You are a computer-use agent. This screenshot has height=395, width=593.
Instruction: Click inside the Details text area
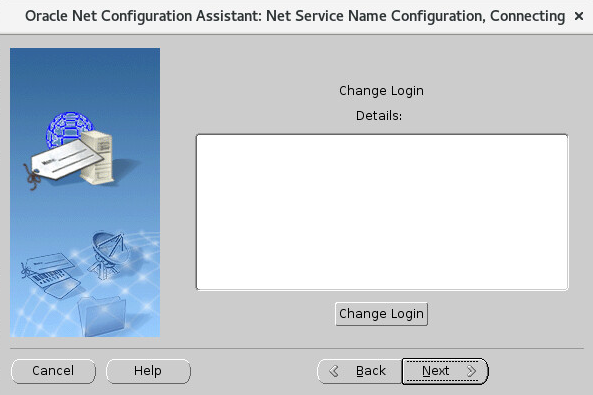tap(382, 212)
